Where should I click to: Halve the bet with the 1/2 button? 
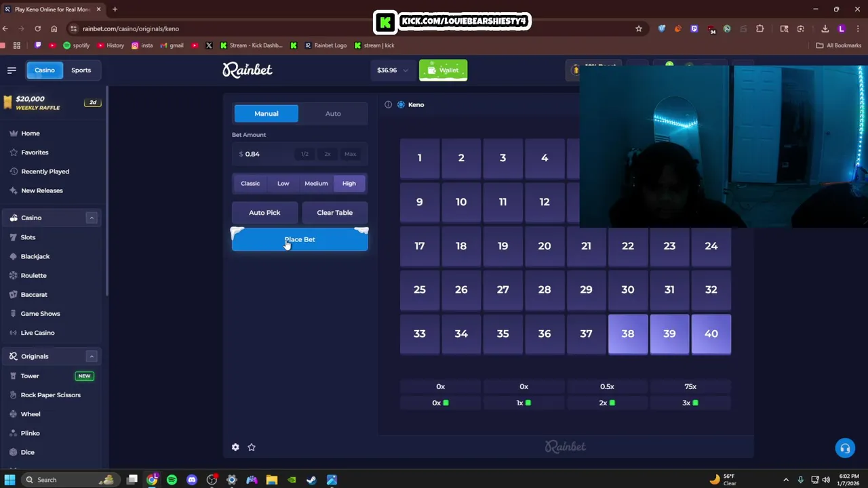(x=304, y=154)
